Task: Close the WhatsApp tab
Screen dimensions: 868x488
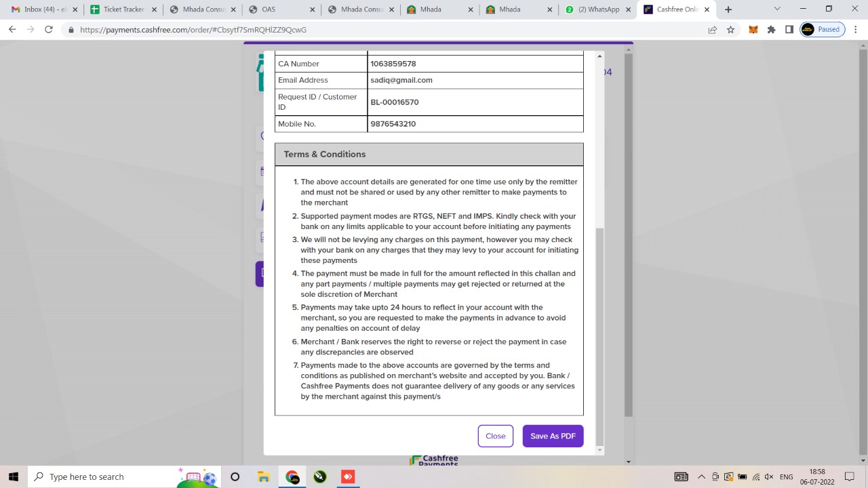Action: pyautogui.click(x=629, y=9)
